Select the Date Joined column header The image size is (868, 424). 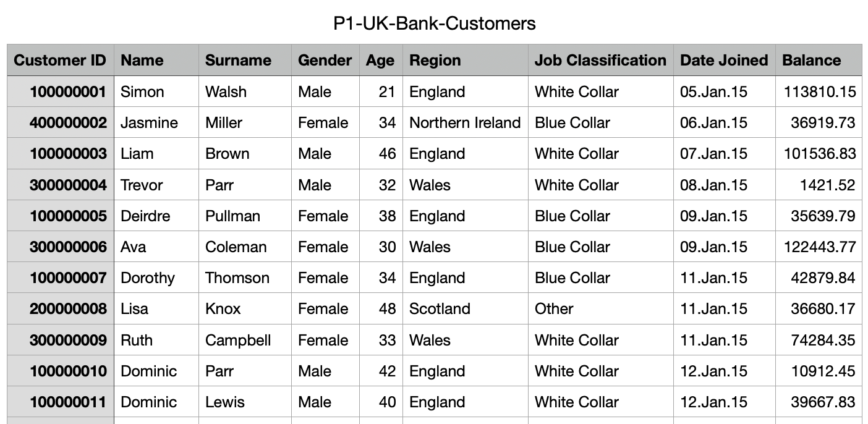tap(724, 60)
